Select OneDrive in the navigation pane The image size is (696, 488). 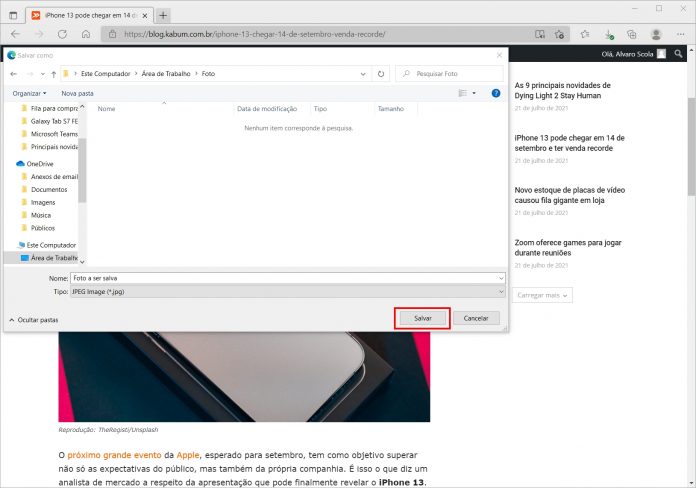40,163
